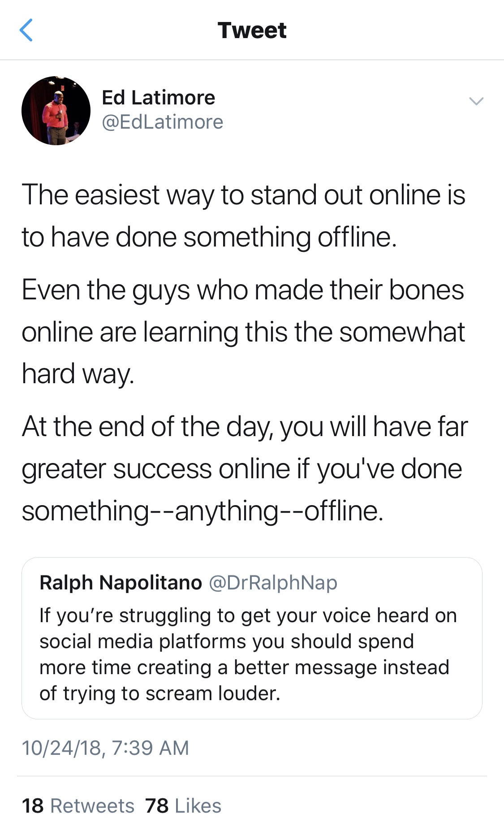Tap the paragraph starting 'Even the guys'
504x835 pixels.
click(243, 332)
